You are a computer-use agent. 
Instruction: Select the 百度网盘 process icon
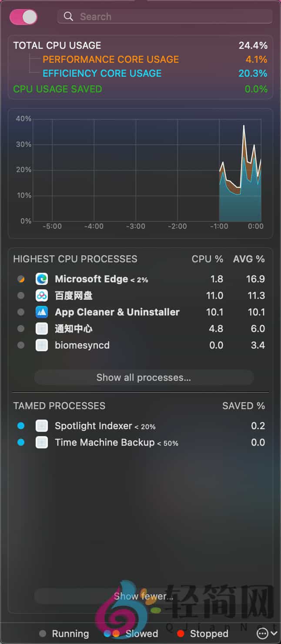41,295
